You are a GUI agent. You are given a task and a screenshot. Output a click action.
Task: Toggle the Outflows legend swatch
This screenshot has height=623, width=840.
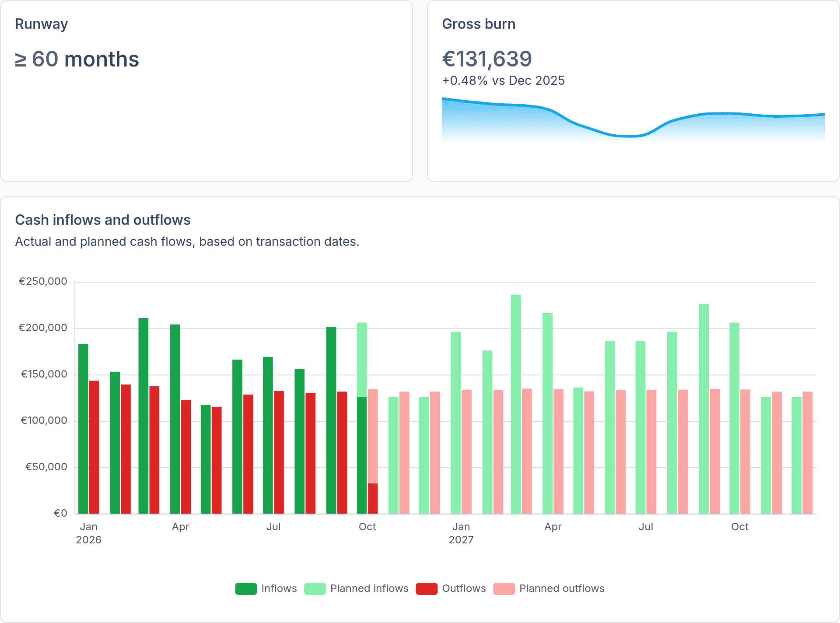point(427,589)
